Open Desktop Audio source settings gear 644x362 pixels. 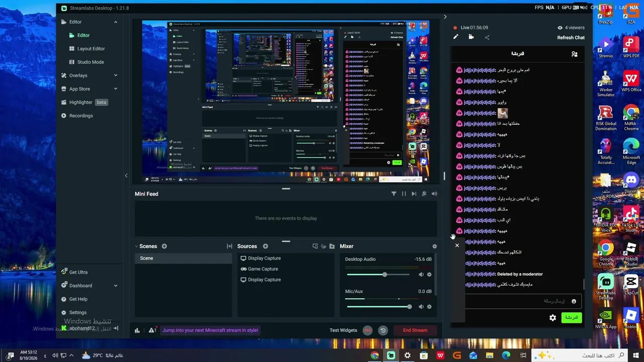coord(429,275)
